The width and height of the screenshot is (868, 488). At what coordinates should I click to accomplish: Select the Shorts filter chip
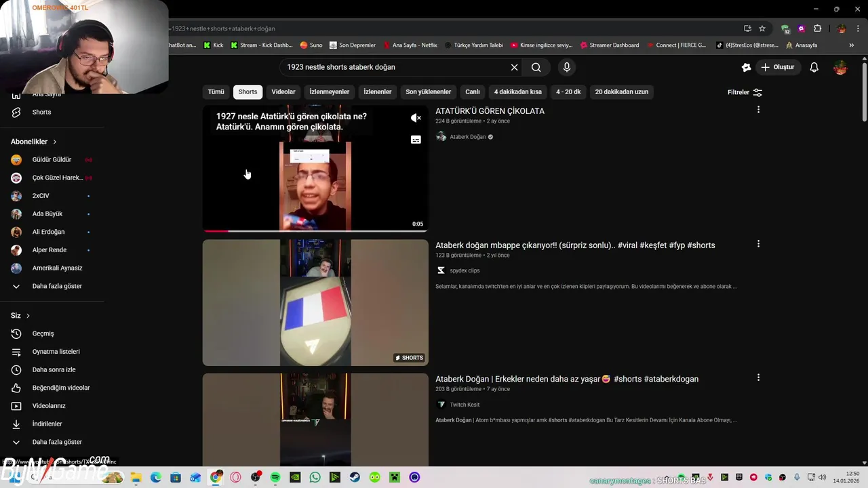click(x=248, y=92)
